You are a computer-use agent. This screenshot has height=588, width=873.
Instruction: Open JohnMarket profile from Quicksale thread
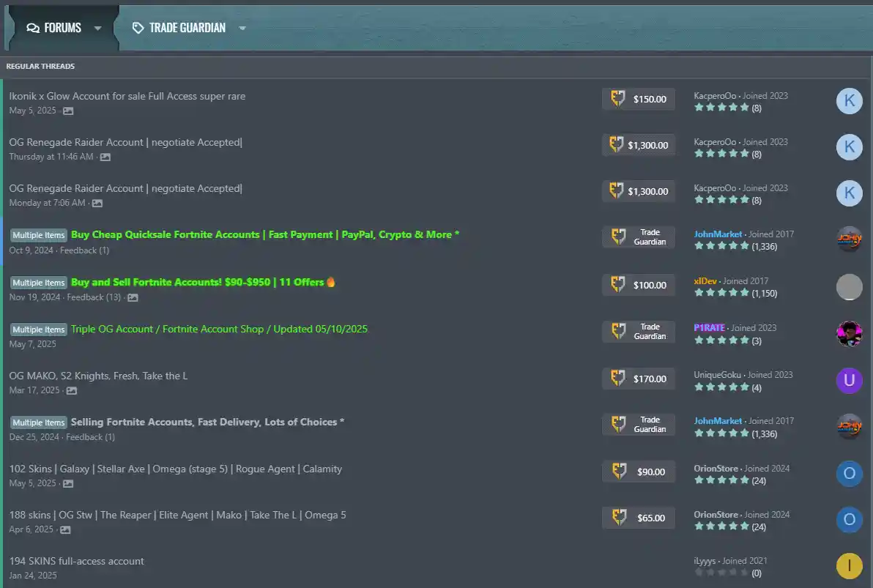tap(718, 234)
